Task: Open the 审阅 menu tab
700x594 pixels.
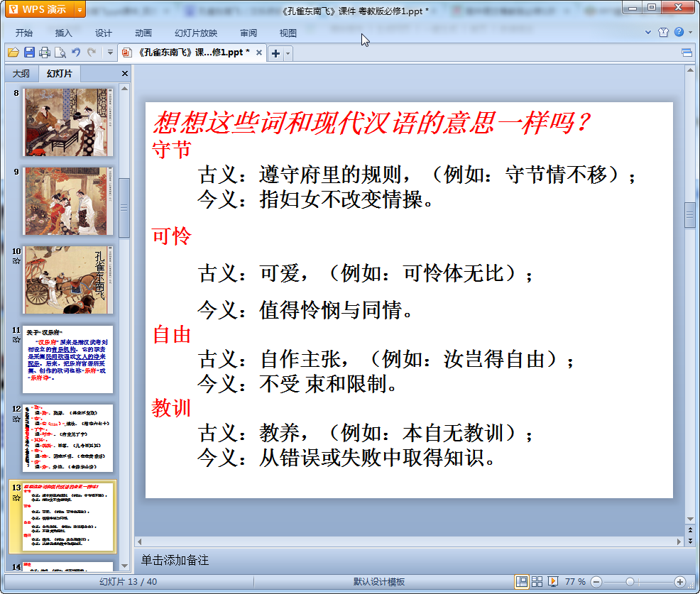Action: [x=248, y=33]
